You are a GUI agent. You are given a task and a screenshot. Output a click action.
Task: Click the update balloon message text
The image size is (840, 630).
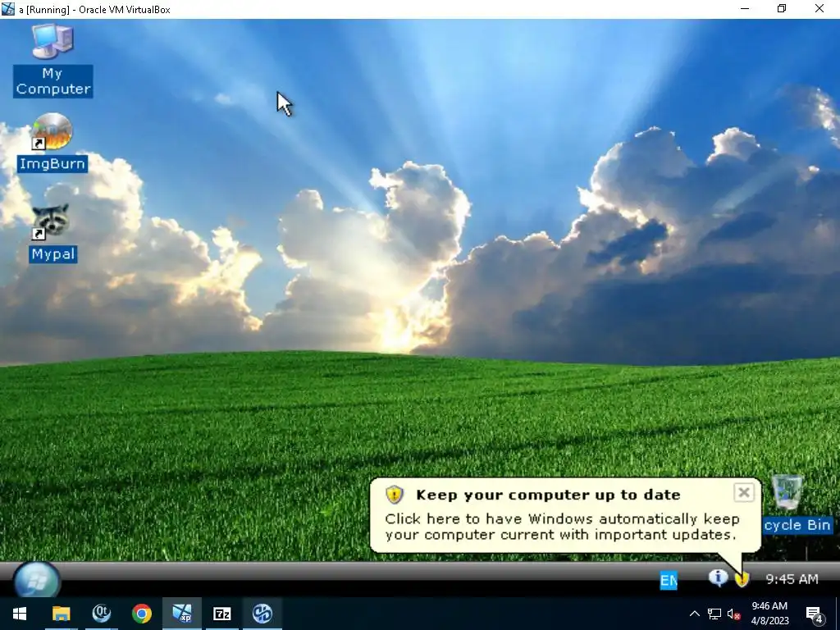point(562,527)
